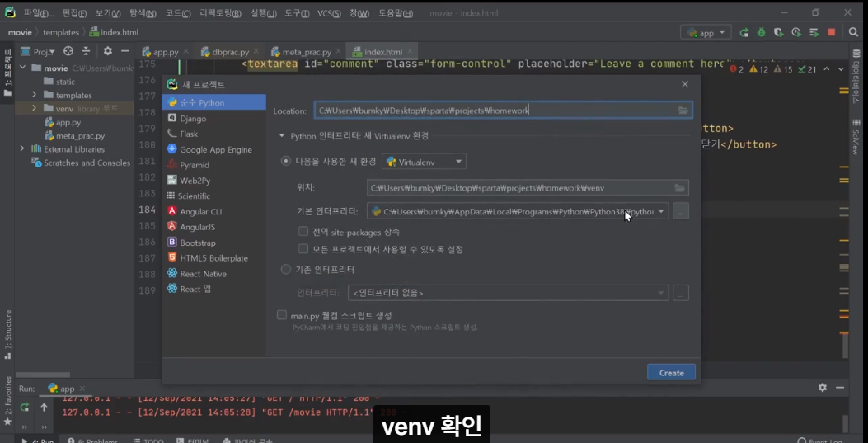Expand the templates folder
Viewport: 868px width, 443px height.
point(34,95)
